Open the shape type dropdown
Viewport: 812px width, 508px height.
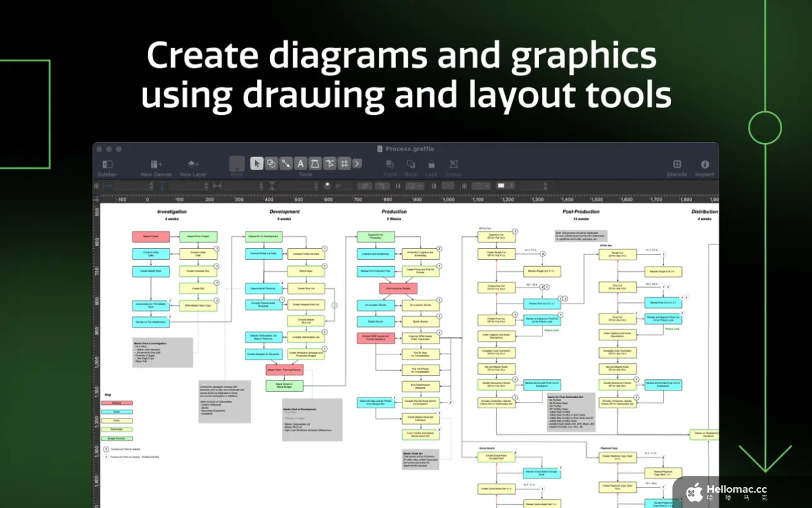tap(415, 186)
